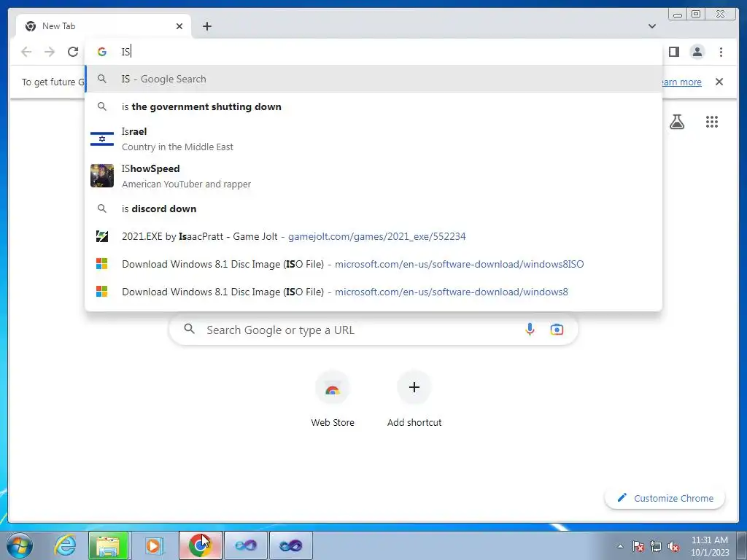This screenshot has height=560, width=747.
Task: Open a new tab with the plus button
Action: coord(206,26)
